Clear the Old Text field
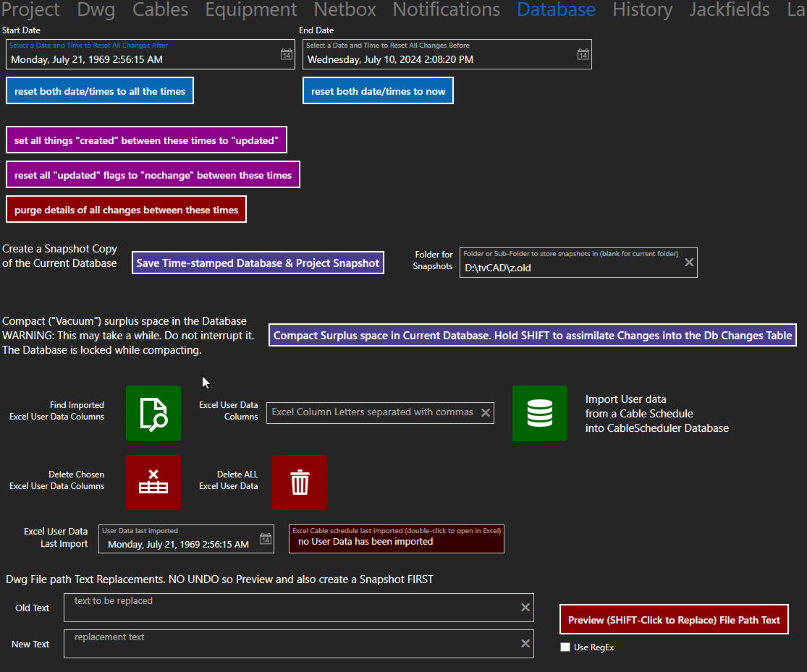807x672 pixels. pos(525,608)
